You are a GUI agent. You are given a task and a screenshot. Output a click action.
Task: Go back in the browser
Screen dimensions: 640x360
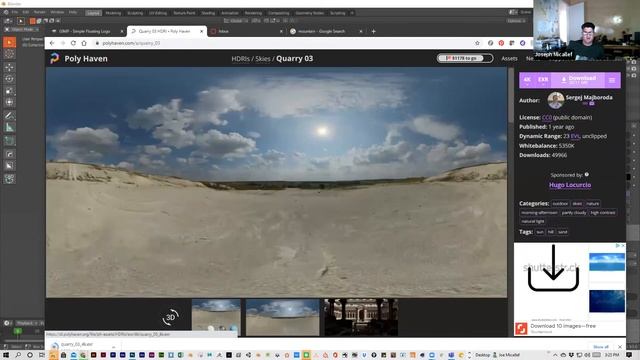(x=52, y=43)
